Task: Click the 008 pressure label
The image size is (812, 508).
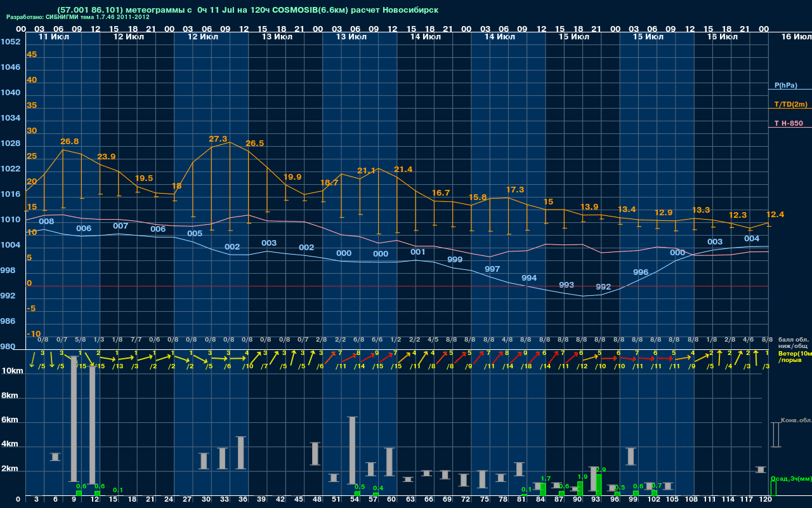Action: (46, 221)
